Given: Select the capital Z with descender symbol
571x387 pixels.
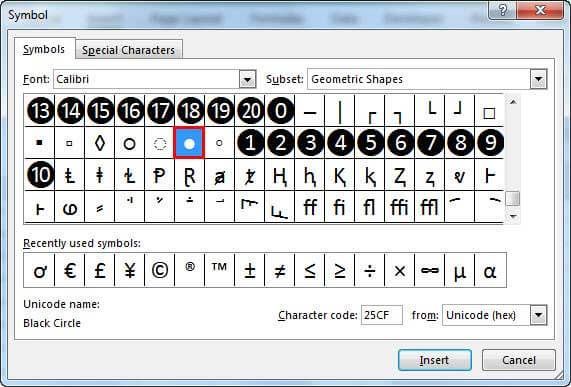Looking at the screenshot, I should (x=400, y=175).
